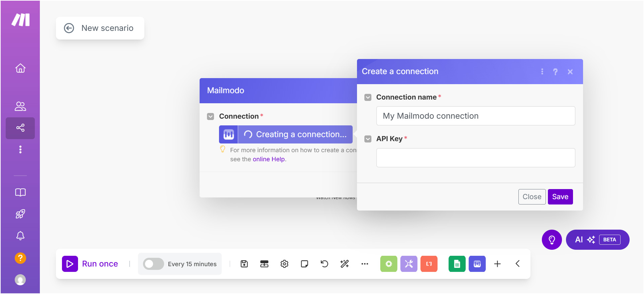Open the orange Help question mark icon
The image size is (644, 294).
pos(20,258)
